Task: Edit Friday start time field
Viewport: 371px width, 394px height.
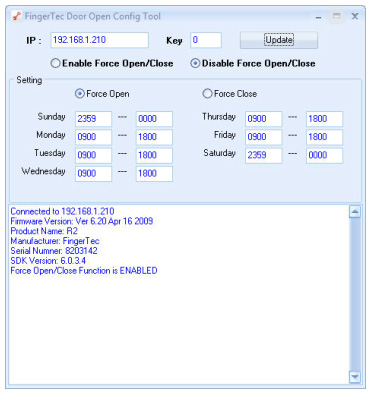Action: (x=264, y=137)
